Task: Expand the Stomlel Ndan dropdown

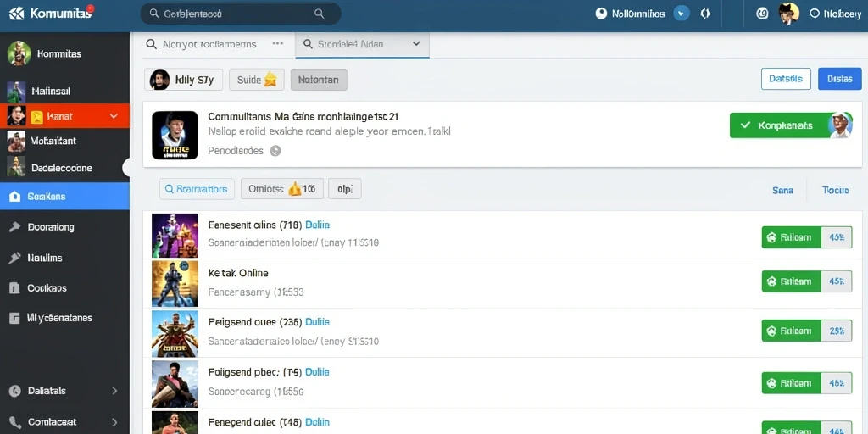Action: click(x=416, y=44)
